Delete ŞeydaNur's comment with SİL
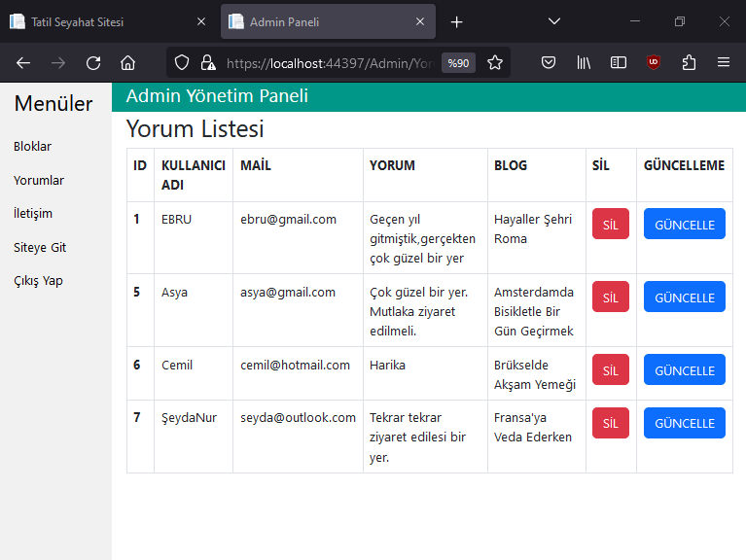 click(x=611, y=423)
